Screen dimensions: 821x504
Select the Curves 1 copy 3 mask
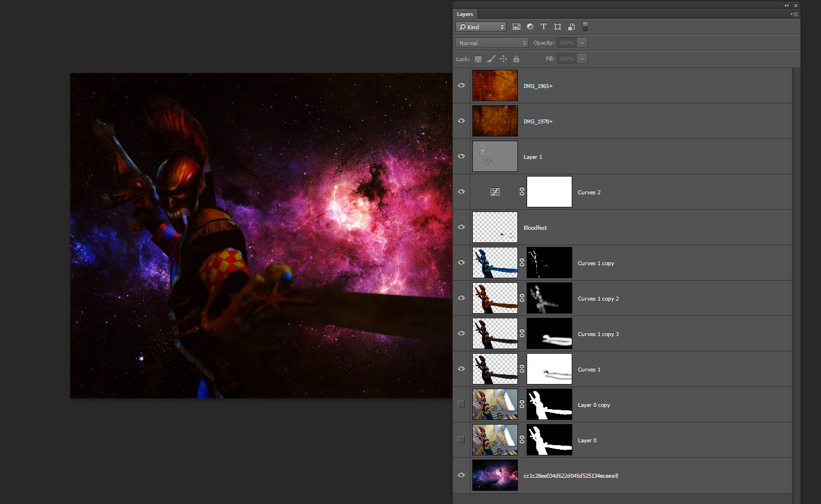(549, 334)
